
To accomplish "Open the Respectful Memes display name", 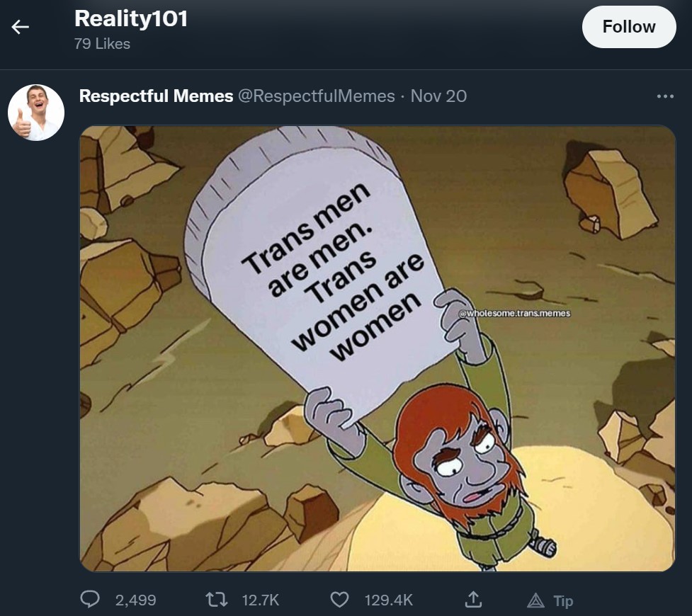I will click(156, 96).
